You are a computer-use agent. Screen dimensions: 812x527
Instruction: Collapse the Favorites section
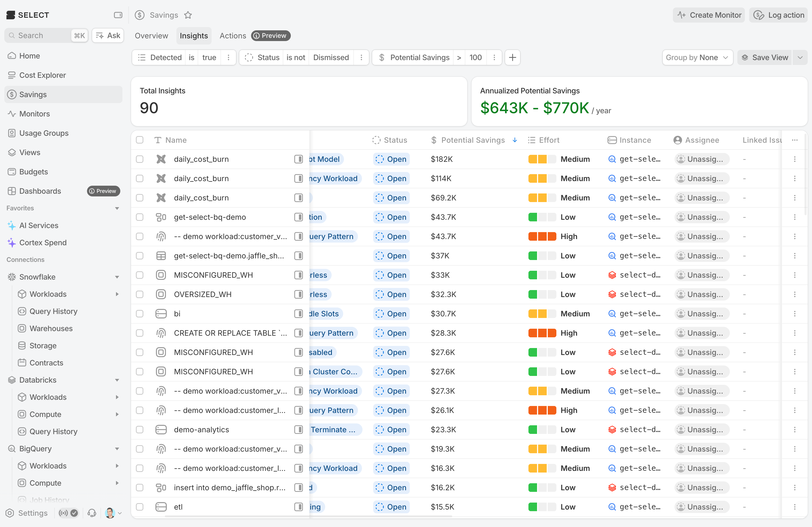[117, 208]
